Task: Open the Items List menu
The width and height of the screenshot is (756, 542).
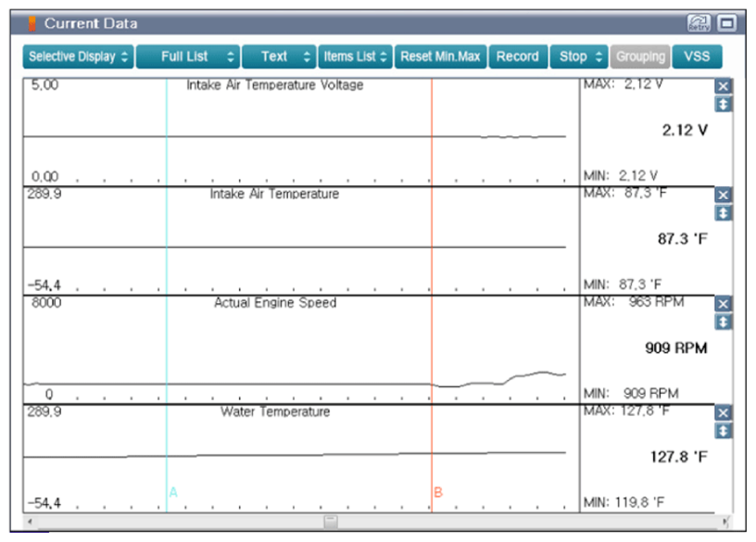Action: pos(356,57)
